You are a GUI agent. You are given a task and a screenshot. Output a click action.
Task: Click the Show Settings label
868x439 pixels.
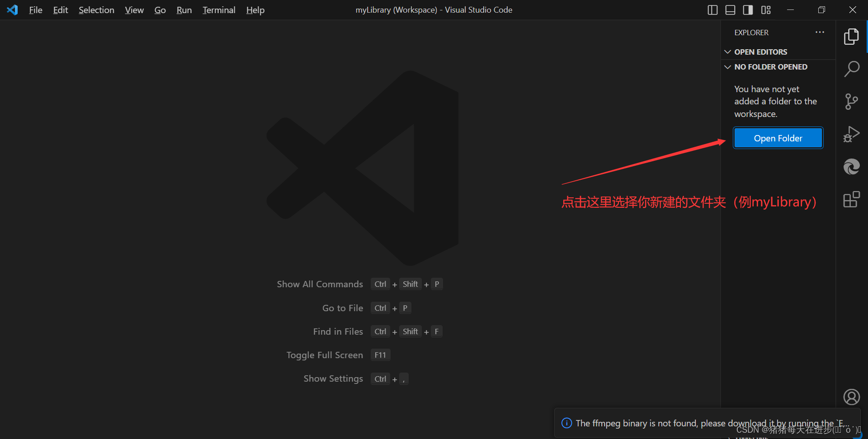(333, 378)
